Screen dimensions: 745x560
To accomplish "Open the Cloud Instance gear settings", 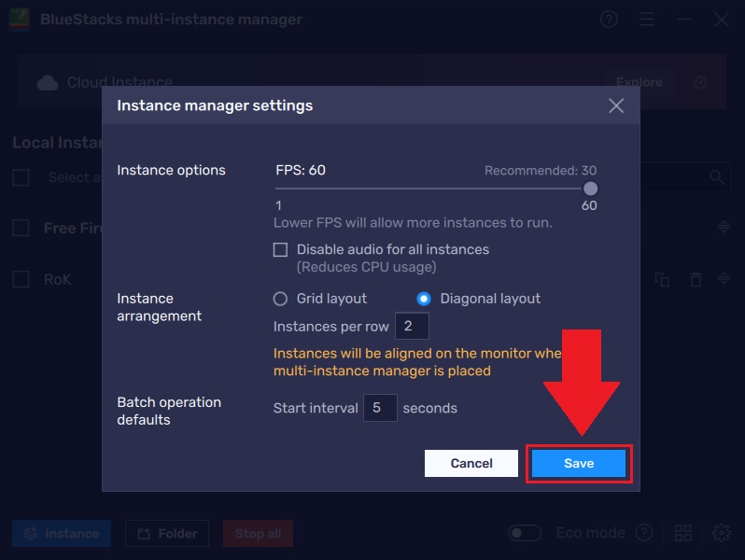I will tap(700, 83).
